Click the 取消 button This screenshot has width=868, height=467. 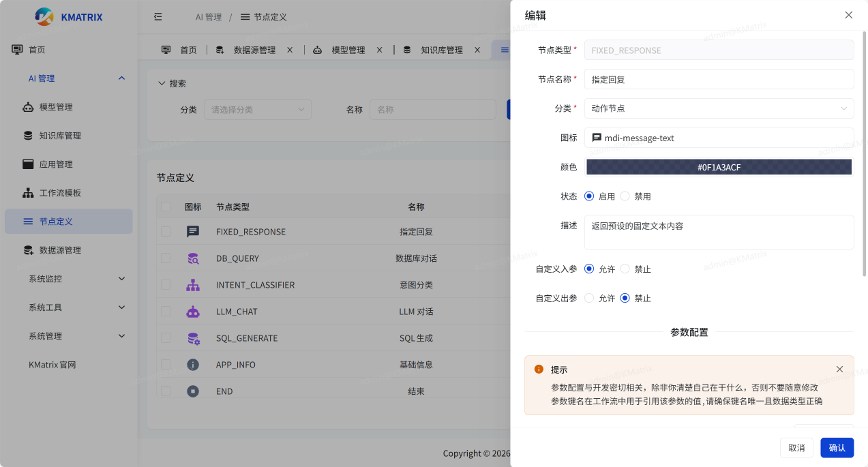point(796,448)
